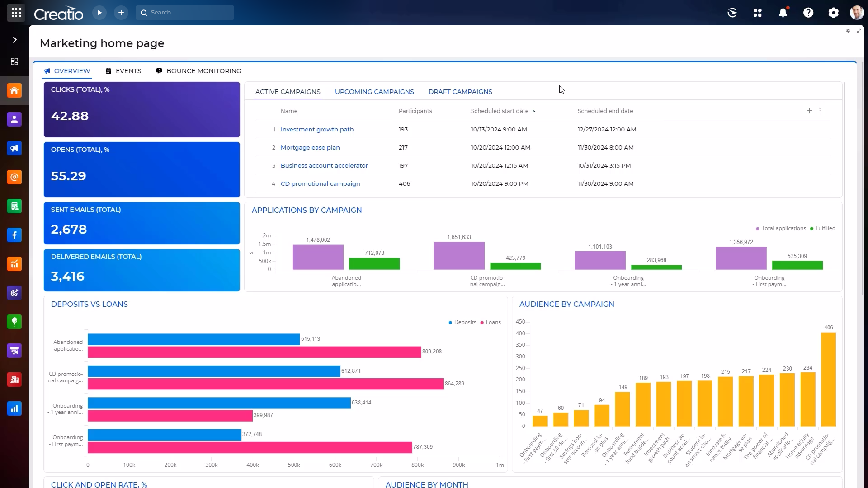Expand the left sidebar with chevron

(x=14, y=40)
